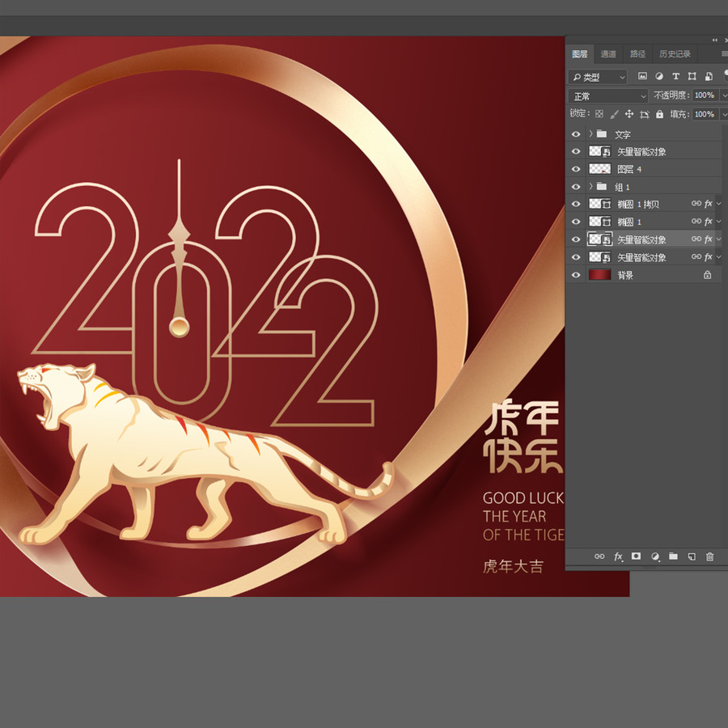Click the fx icon on 椭圆 1 拷贝 layer
This screenshot has width=728, height=728.
pos(708,204)
